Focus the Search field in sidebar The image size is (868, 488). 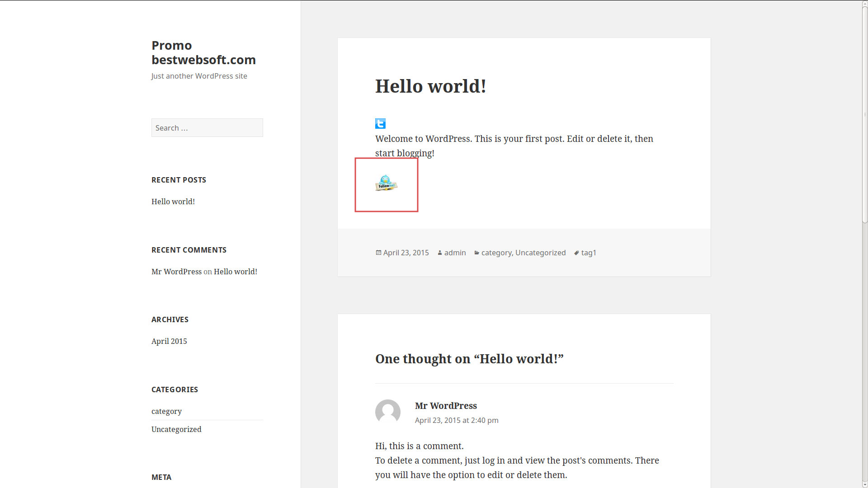207,128
